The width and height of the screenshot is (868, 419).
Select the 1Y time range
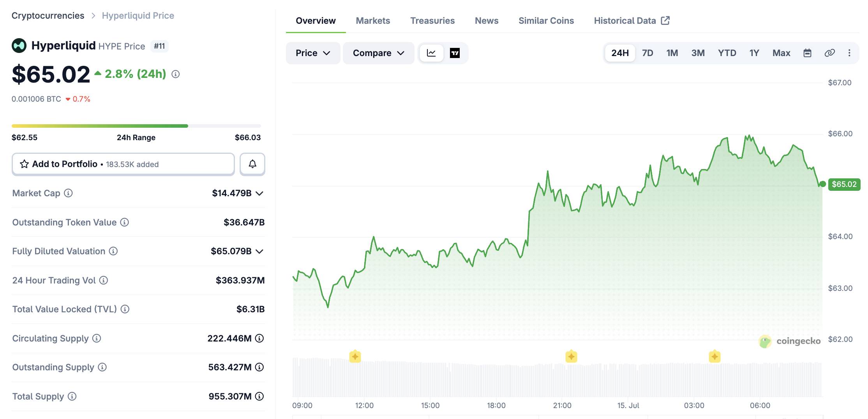[x=754, y=53]
